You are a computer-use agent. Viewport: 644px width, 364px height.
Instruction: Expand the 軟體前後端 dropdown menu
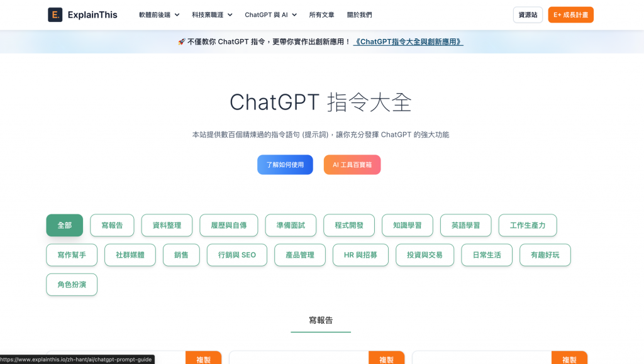pos(159,14)
